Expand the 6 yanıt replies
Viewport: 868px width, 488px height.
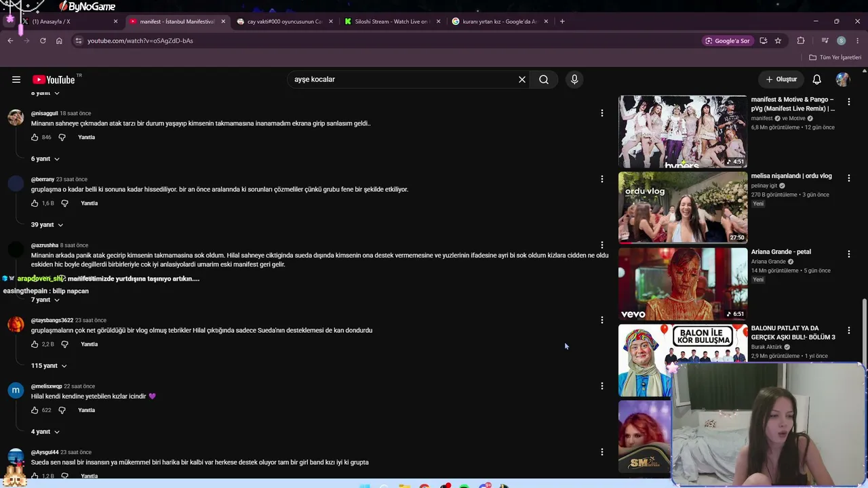[45, 159]
